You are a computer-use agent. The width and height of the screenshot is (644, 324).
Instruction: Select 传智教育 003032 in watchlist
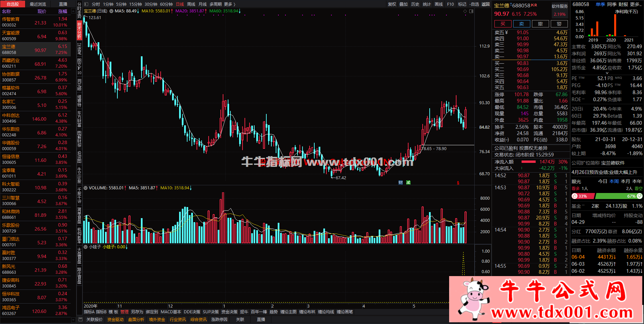(36, 22)
